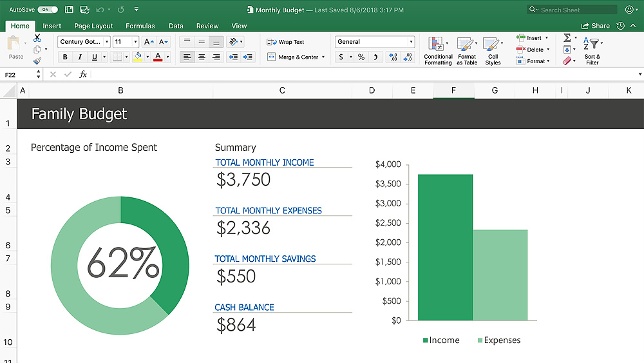Toggle Bold formatting
The height and width of the screenshot is (363, 644).
point(65,57)
